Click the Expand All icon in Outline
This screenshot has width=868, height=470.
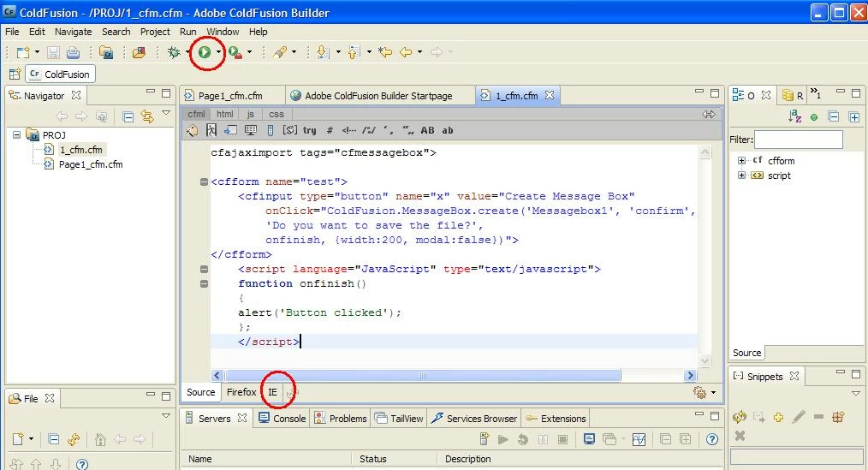854,116
